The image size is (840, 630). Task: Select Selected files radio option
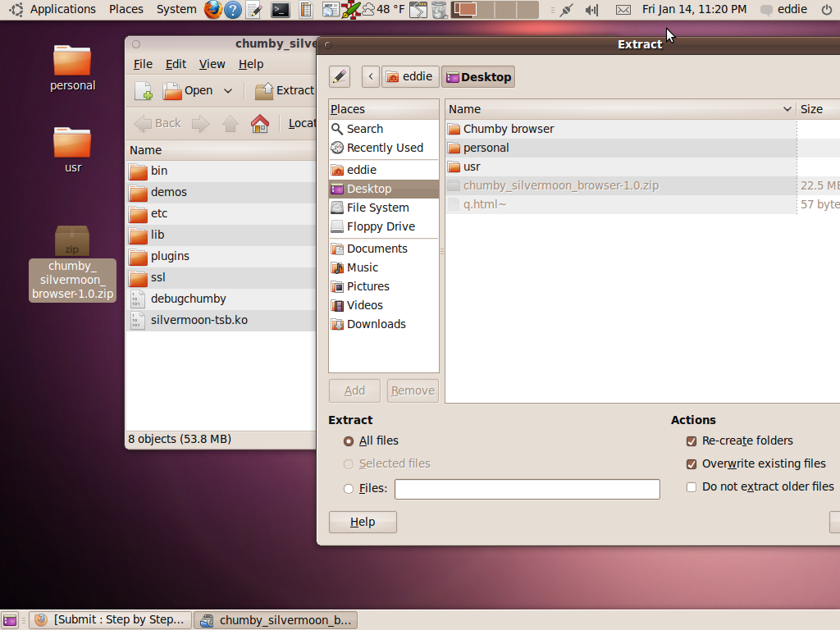[349, 464]
